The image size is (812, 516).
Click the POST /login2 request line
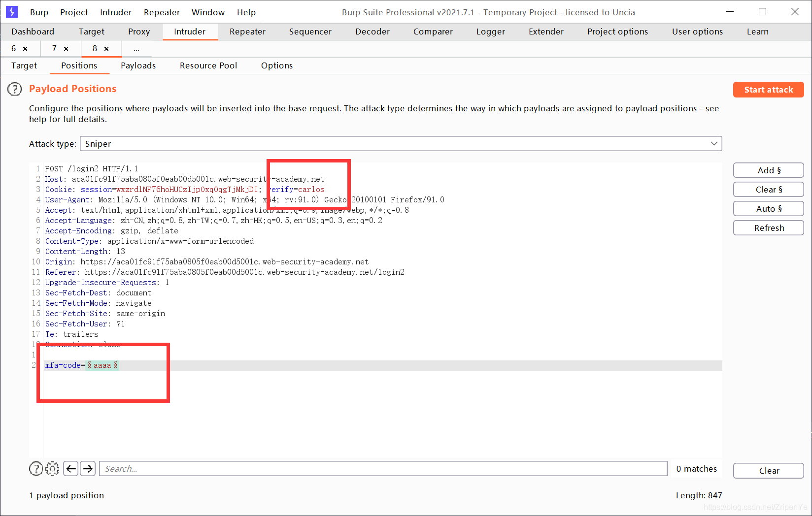(92, 169)
